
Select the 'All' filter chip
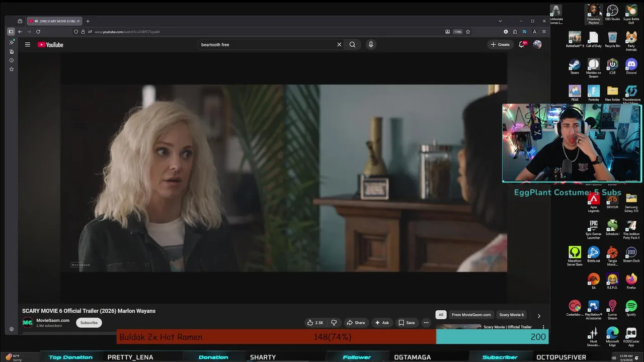(x=441, y=315)
